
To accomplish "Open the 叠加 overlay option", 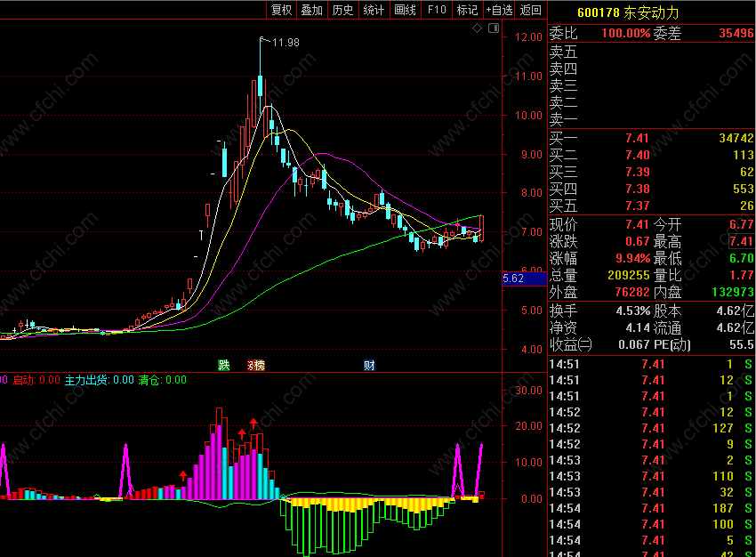I will (x=312, y=10).
